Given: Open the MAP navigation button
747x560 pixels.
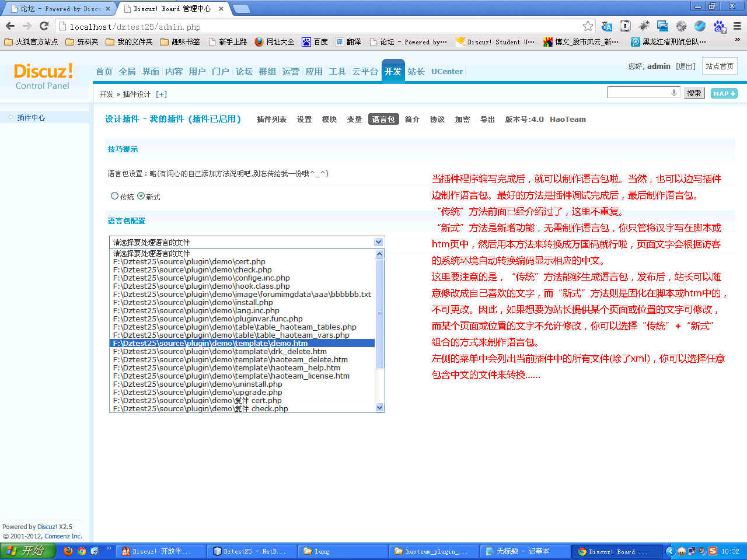Looking at the screenshot, I should tap(724, 93).
